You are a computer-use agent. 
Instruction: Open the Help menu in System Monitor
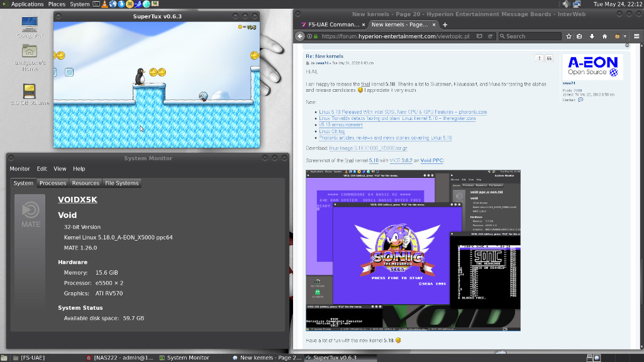pyautogui.click(x=79, y=168)
